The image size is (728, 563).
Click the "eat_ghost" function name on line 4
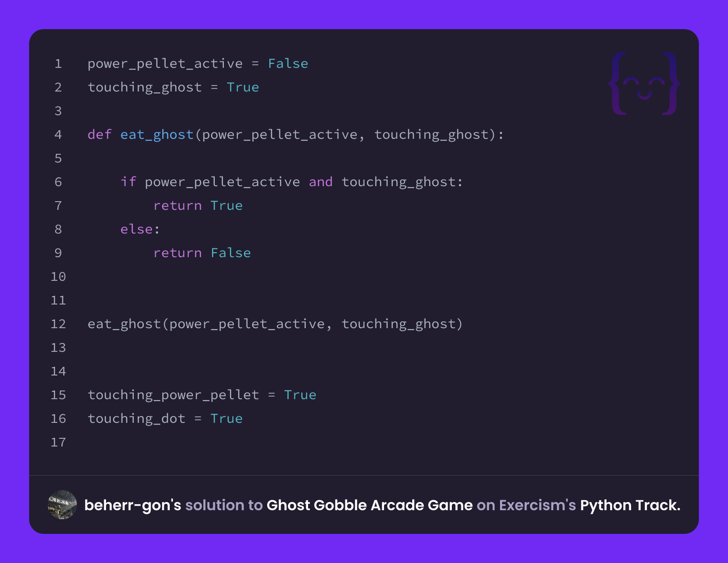coord(157,135)
